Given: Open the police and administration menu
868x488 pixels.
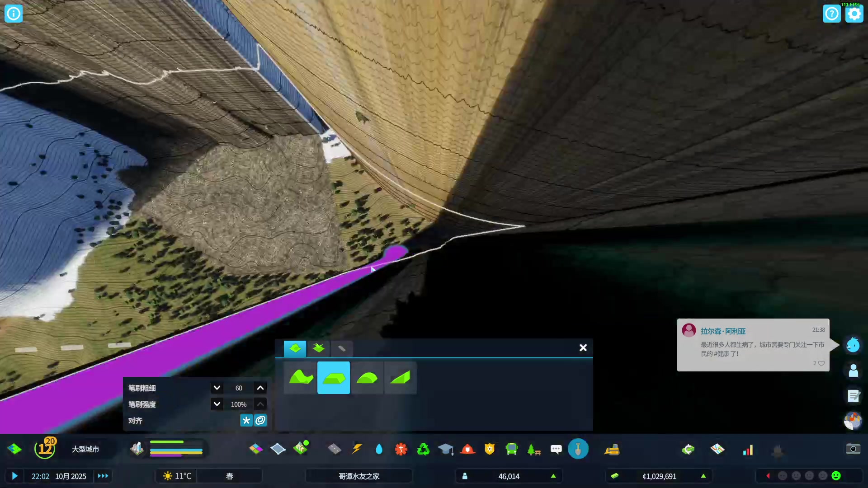Looking at the screenshot, I should pos(490,449).
